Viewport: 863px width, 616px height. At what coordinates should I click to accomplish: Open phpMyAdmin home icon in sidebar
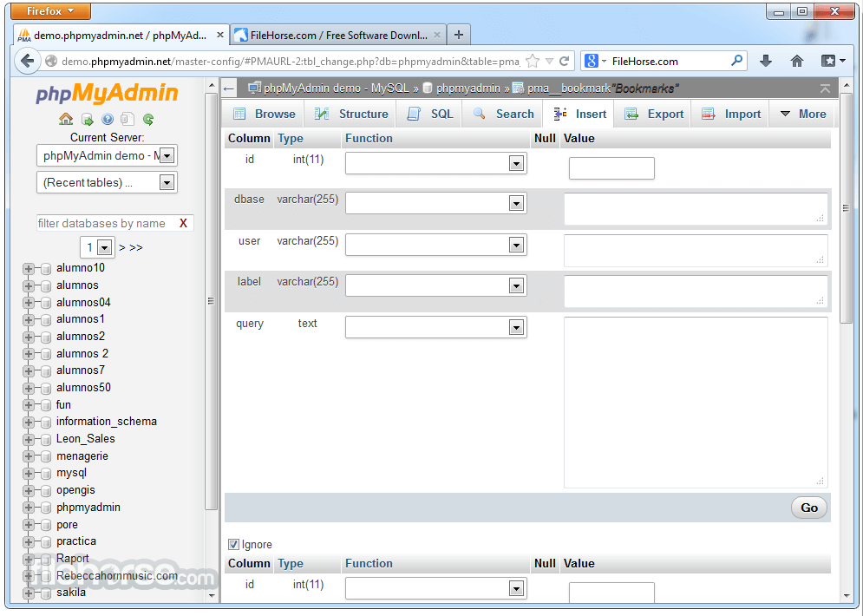point(66,119)
